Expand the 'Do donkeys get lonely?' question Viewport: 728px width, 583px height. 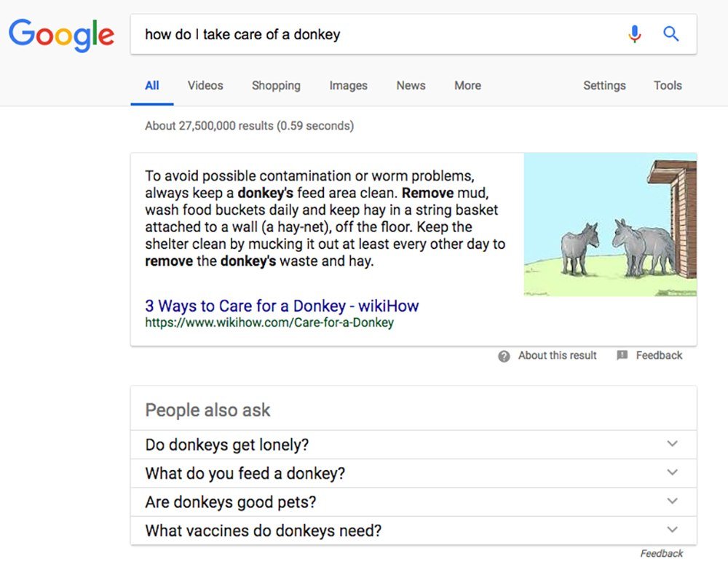coord(414,445)
